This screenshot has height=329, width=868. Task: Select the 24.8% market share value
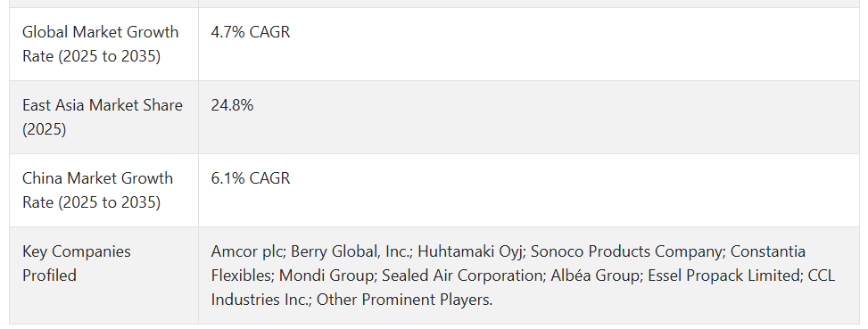(232, 105)
